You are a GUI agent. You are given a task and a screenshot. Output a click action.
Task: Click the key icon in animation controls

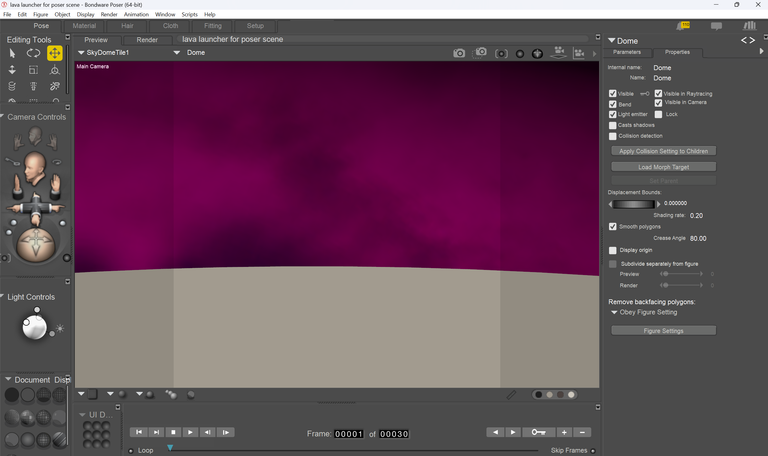(x=538, y=432)
